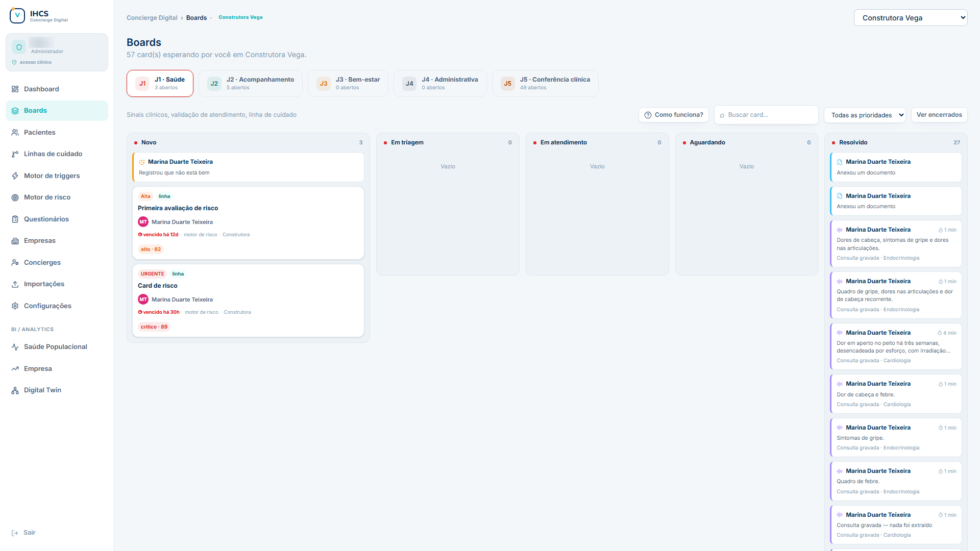The height and width of the screenshot is (551, 980).
Task: Focus the Buscar card search field
Action: [x=766, y=115]
